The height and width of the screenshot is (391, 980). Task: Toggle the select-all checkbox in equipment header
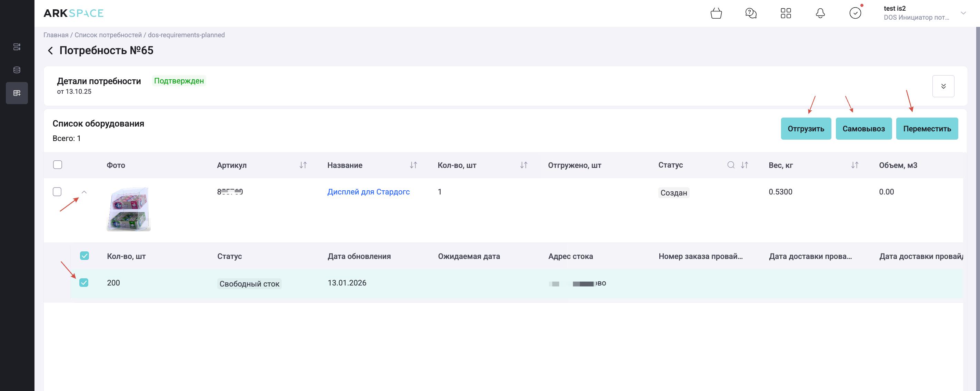[x=58, y=165]
